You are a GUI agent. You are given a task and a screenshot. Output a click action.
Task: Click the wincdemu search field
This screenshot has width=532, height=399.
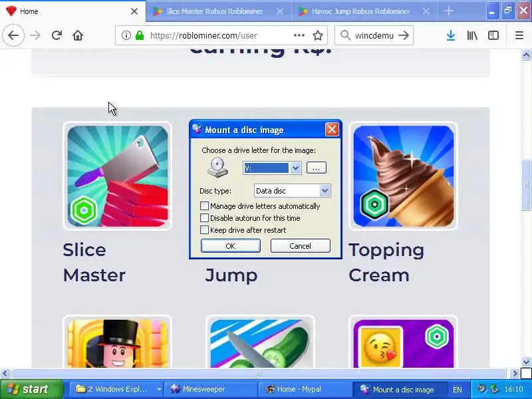coord(374,35)
